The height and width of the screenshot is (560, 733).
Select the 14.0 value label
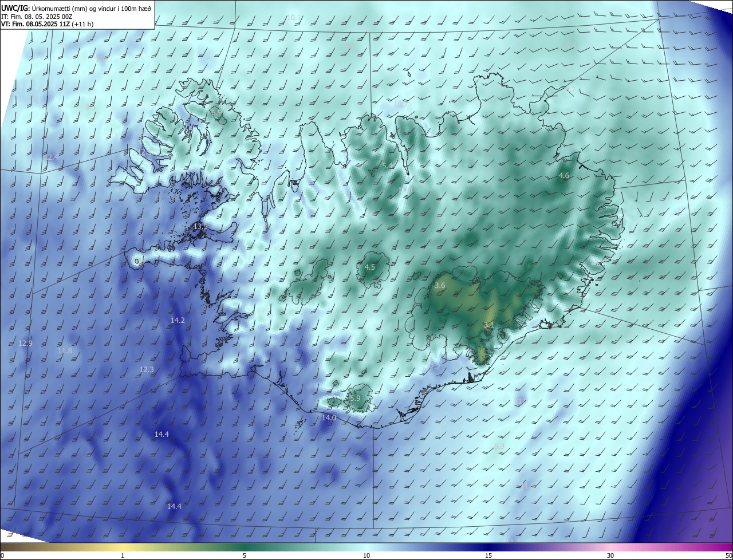coord(329,418)
